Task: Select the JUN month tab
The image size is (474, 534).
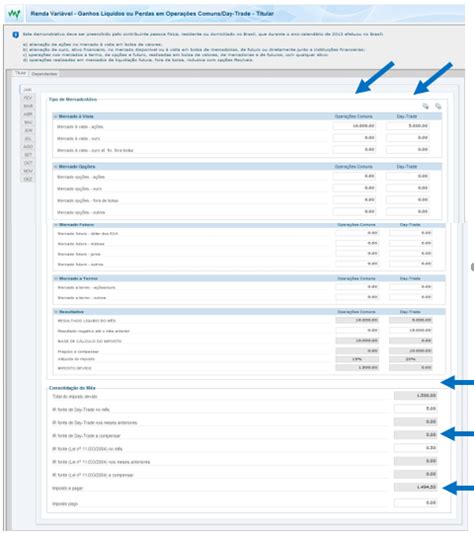Action: [28, 130]
